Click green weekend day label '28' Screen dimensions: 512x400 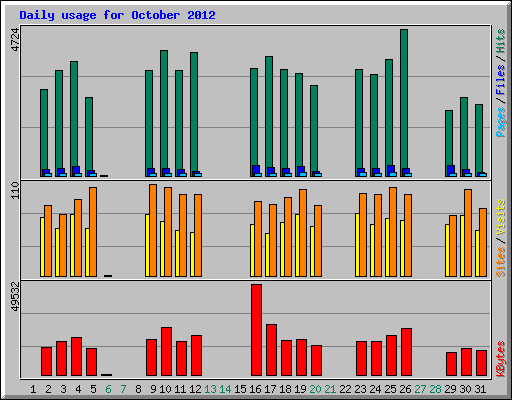[435, 389]
